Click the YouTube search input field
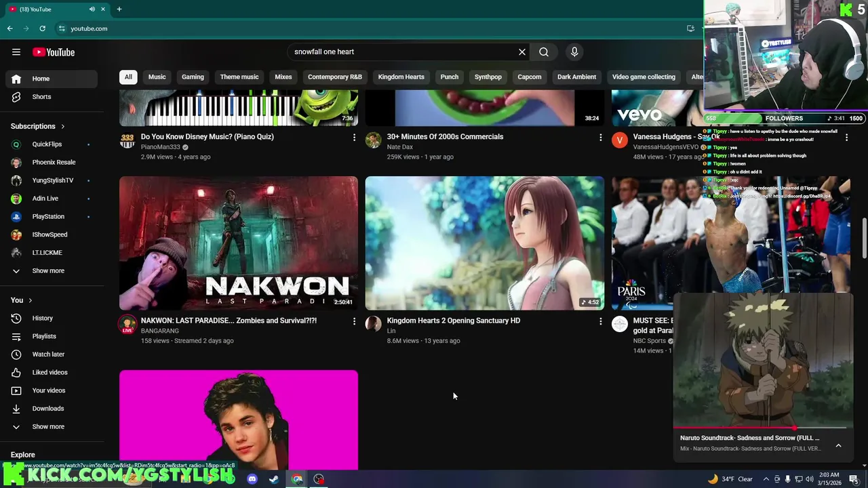Image resolution: width=868 pixels, height=488 pixels. (403, 52)
